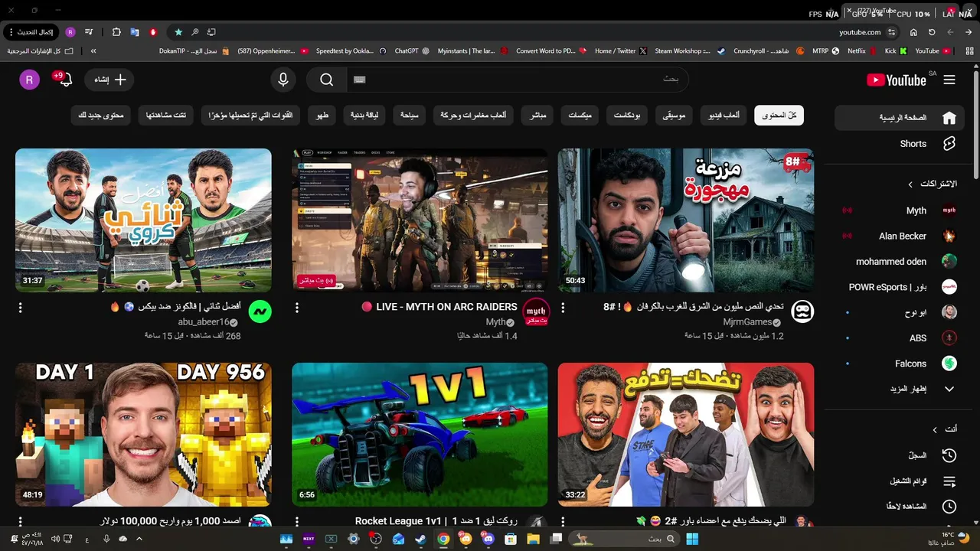Open the مزرعة مهجورة video thumbnail
This screenshot has height=551, width=980.
pyautogui.click(x=685, y=220)
